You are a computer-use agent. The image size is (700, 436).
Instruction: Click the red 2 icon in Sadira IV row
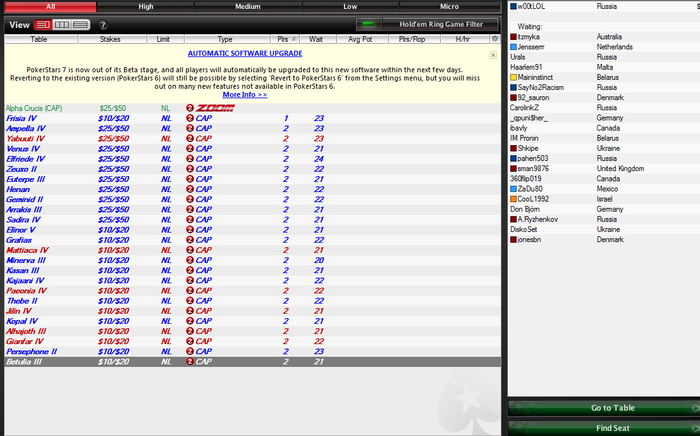click(190, 220)
